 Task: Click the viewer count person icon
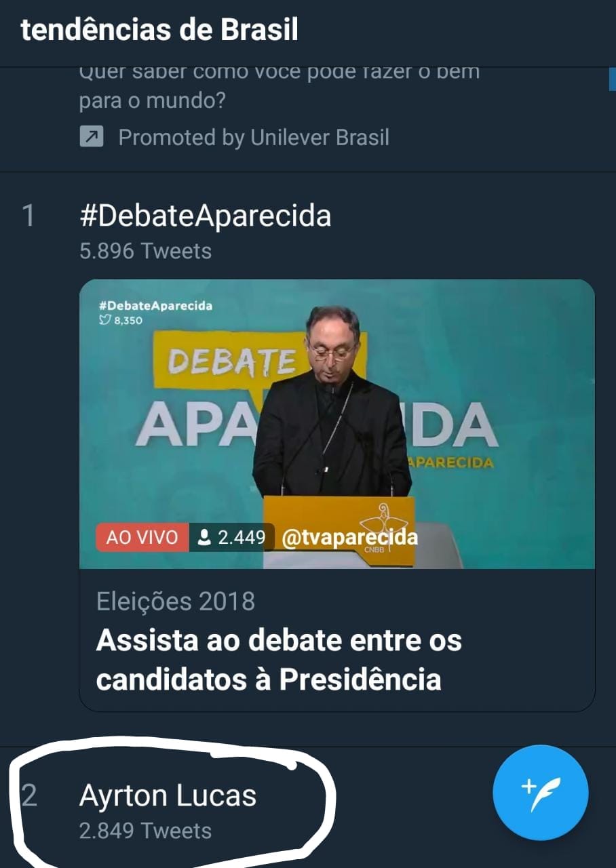coord(204,538)
